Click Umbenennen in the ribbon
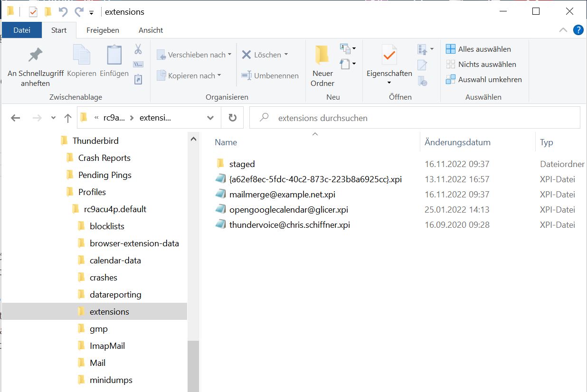587x392 pixels. (270, 75)
